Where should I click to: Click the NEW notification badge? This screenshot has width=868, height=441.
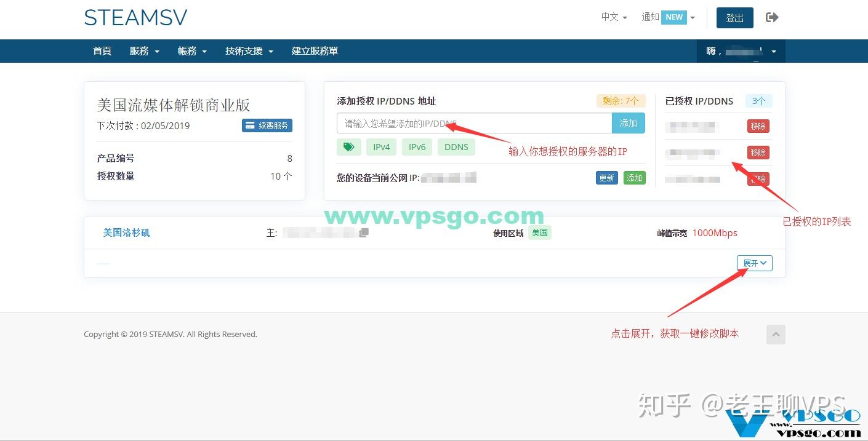[674, 17]
